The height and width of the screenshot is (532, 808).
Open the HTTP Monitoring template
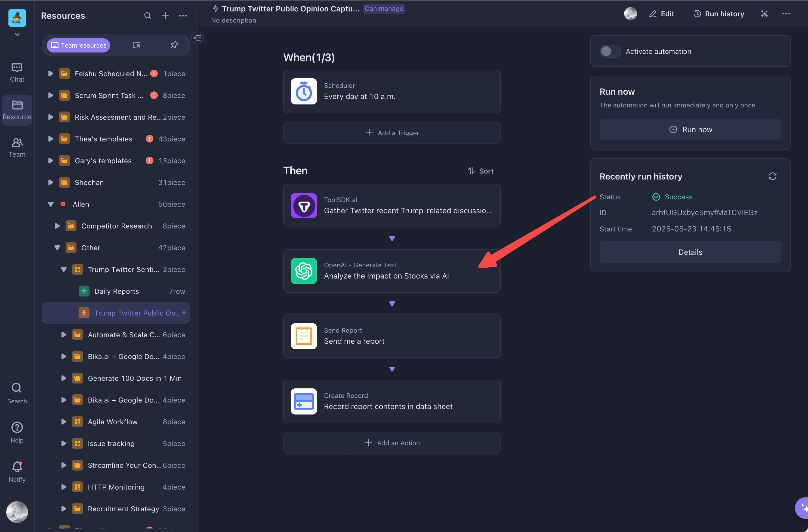116,487
